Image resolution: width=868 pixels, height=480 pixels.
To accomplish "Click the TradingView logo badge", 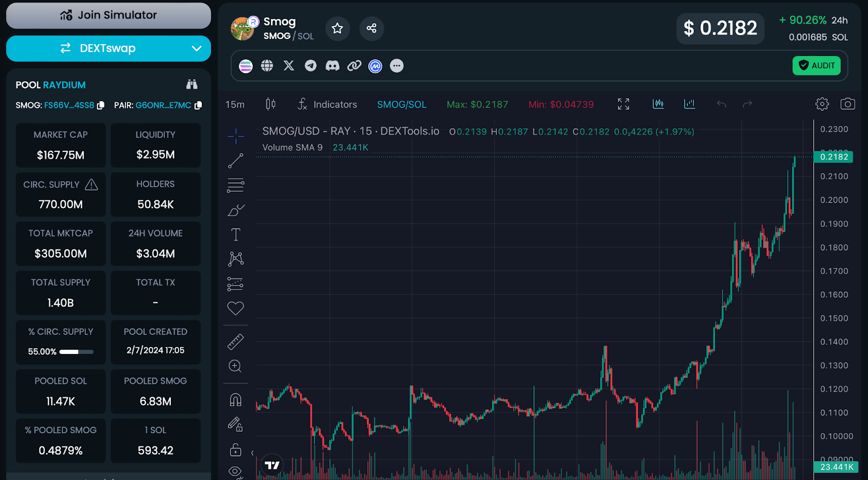I will point(272,465).
